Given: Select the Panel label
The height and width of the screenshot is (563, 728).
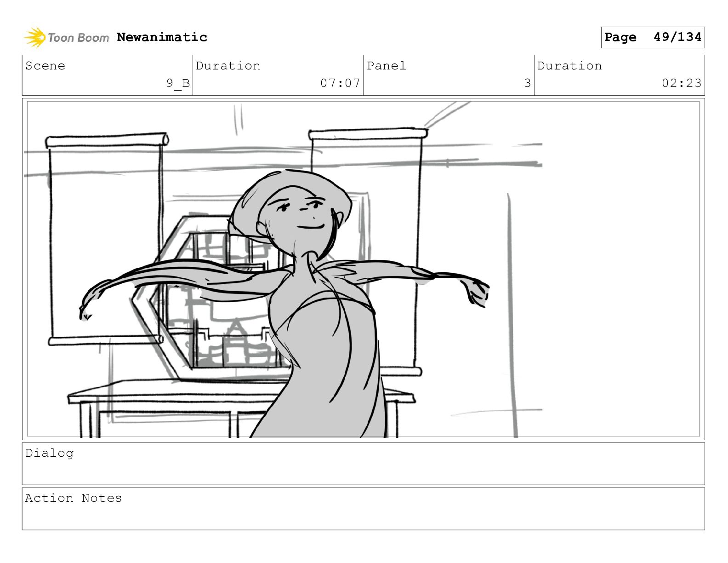Looking at the screenshot, I should click(x=387, y=66).
